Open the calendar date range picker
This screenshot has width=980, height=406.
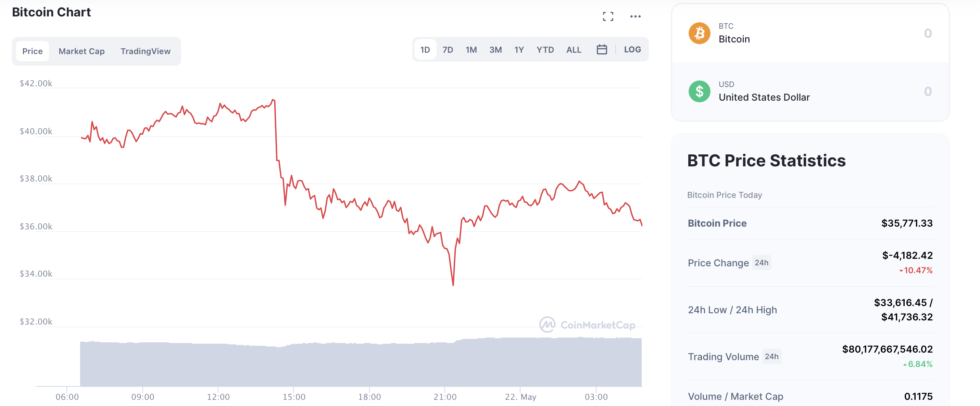click(x=602, y=49)
